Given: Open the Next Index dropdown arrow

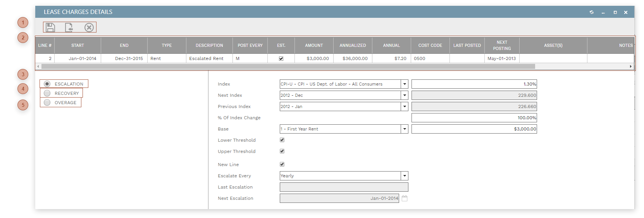Looking at the screenshot, I should [405, 95].
